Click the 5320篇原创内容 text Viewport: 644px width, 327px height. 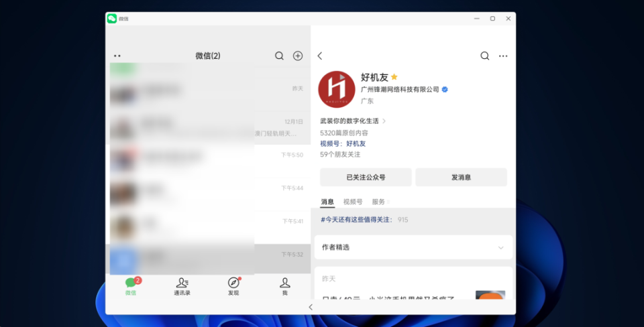344,133
